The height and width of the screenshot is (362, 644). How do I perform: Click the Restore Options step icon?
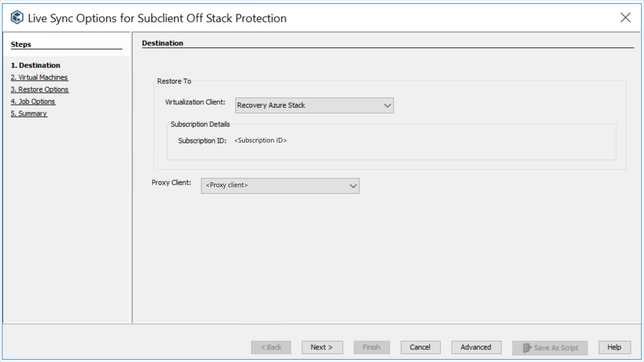(x=40, y=89)
